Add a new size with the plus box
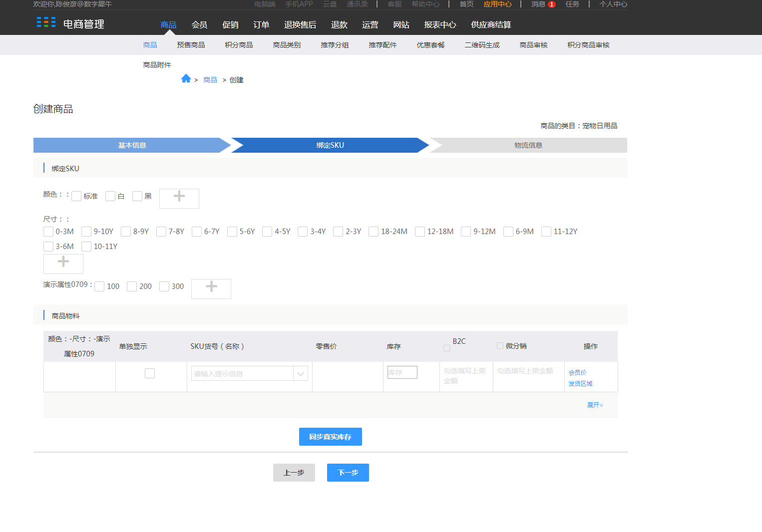Viewport: 762px width, 532px height. [63, 264]
